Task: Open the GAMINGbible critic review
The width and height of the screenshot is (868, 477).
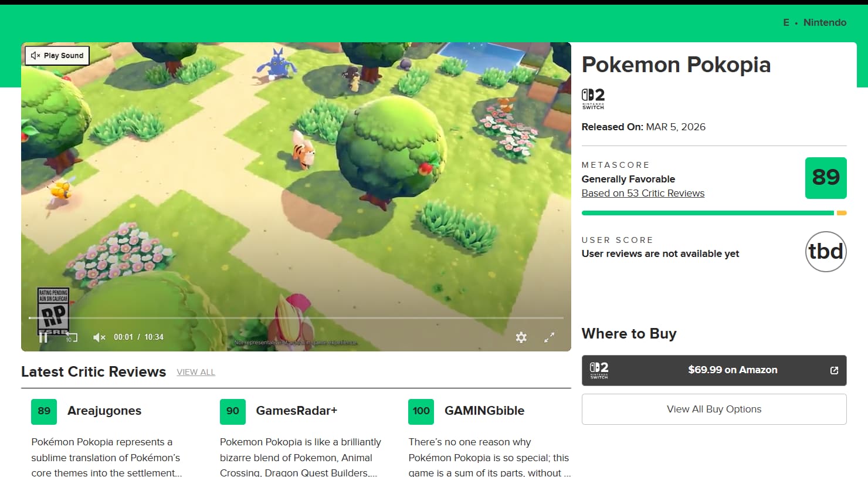Action: click(x=484, y=411)
